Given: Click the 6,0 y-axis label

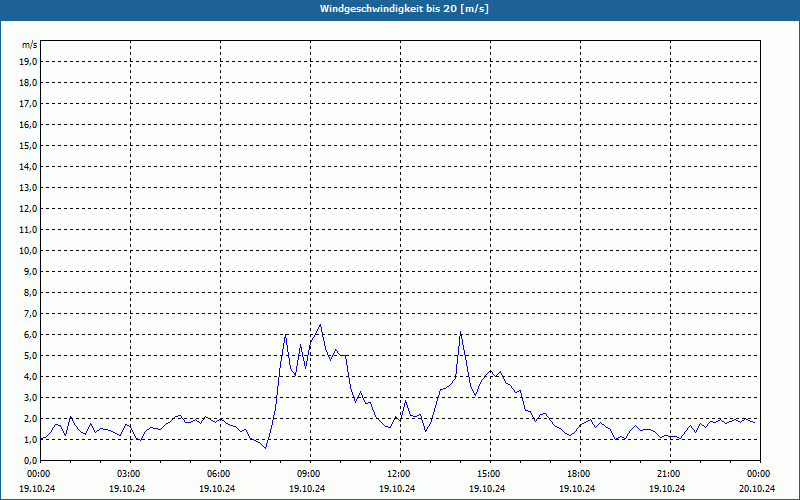Looking at the screenshot, I should point(30,334).
